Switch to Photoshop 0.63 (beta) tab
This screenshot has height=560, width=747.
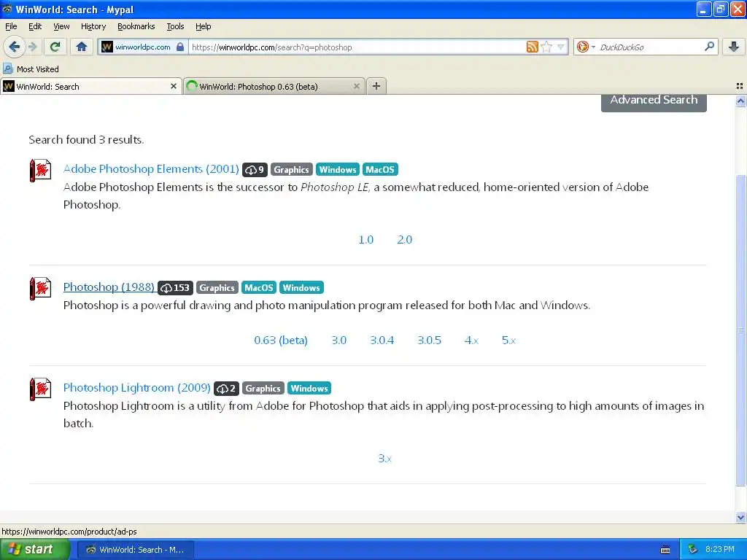[x=274, y=86]
